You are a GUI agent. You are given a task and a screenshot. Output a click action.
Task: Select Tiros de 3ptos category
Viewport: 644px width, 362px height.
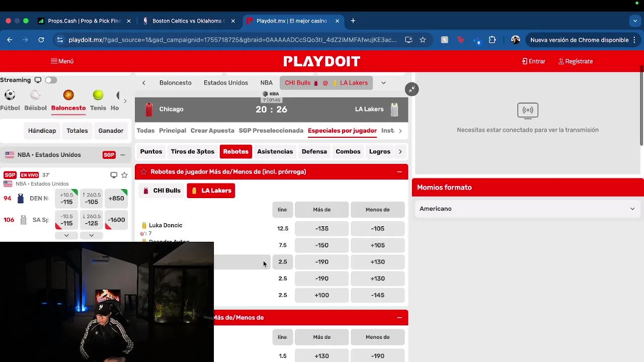pos(192,151)
